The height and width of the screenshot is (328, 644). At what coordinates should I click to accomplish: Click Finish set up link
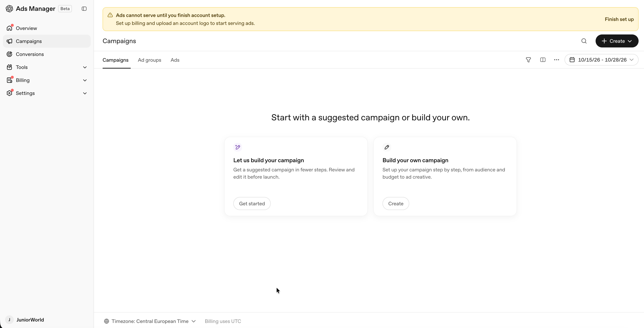619,19
